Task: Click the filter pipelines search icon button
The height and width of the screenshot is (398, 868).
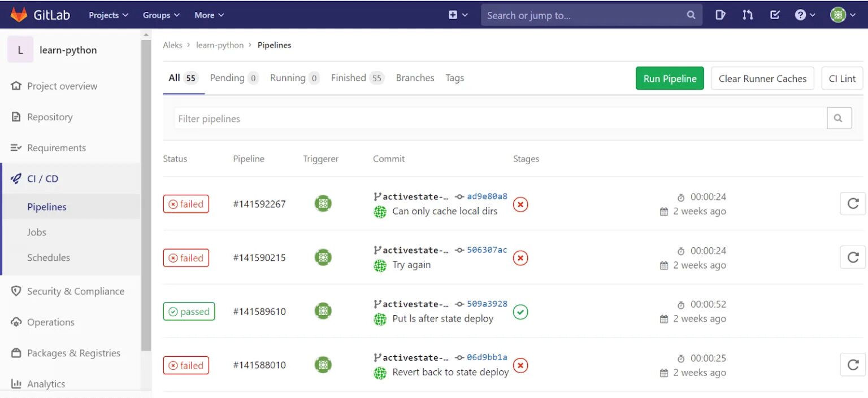Action: pyautogui.click(x=839, y=119)
